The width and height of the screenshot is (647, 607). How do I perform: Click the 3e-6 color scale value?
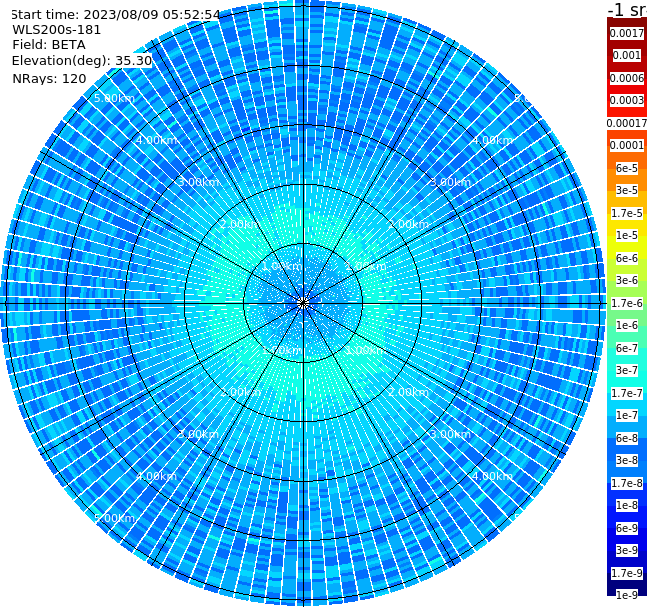tap(627, 280)
